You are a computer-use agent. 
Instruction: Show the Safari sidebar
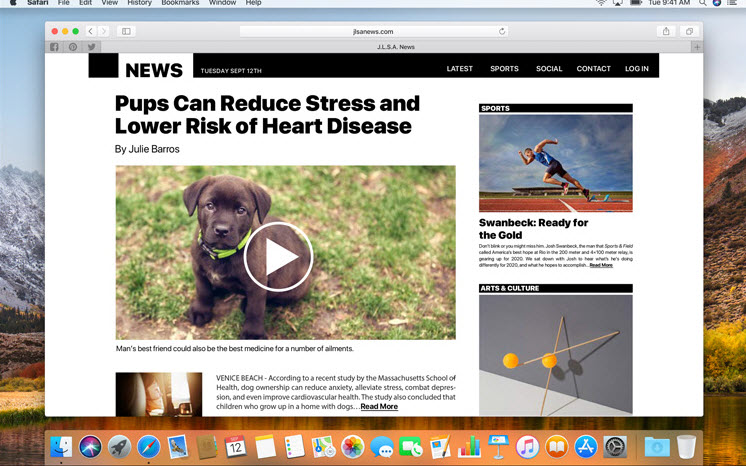click(x=126, y=32)
